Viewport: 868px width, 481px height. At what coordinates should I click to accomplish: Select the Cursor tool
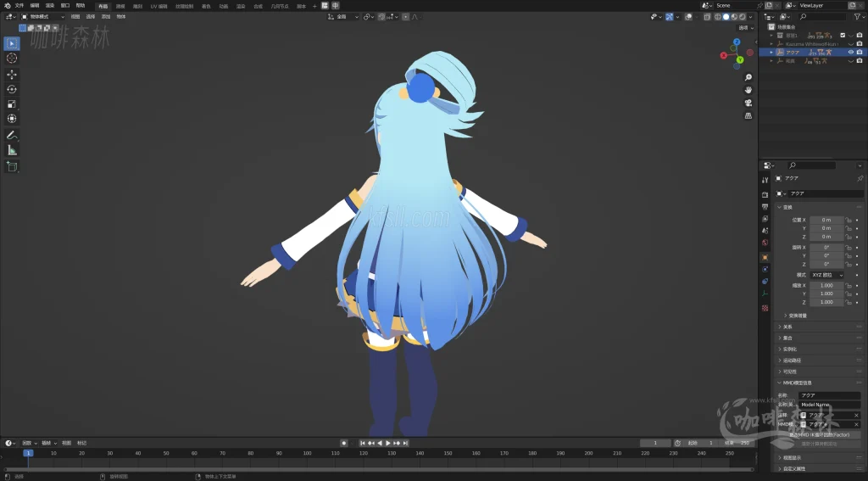tap(12, 59)
